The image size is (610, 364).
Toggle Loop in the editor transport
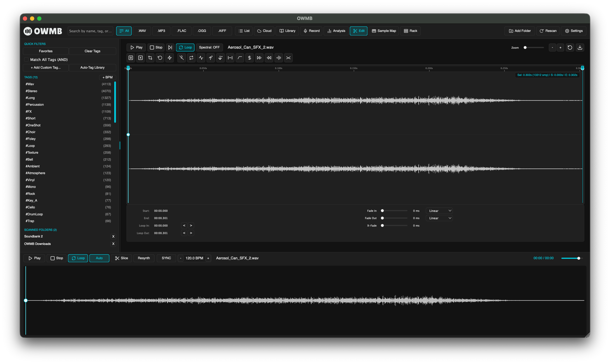[x=185, y=48]
